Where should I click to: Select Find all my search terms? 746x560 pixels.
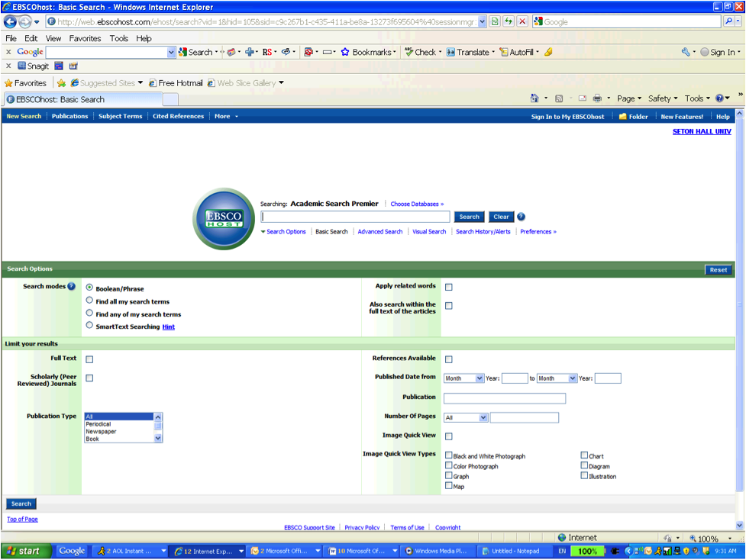pos(89,301)
